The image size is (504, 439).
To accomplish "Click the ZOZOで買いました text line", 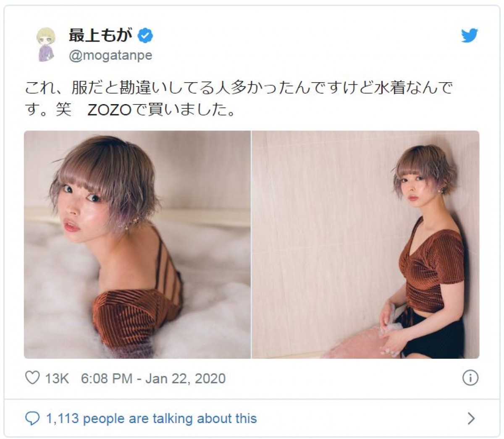I will (x=161, y=110).
